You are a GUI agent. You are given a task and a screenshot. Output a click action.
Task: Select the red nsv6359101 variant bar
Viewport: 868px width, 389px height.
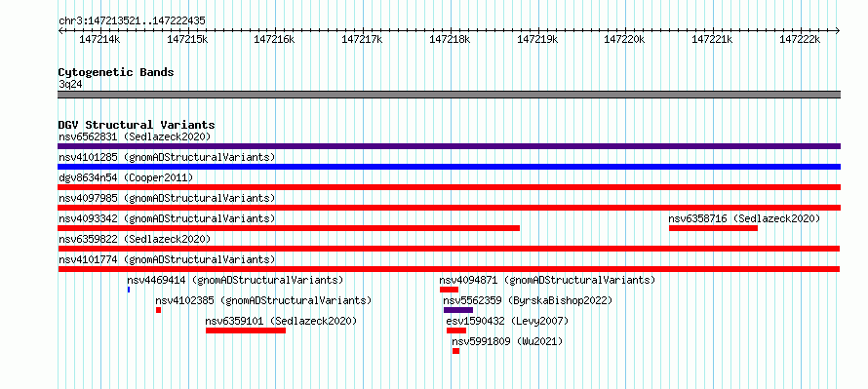click(246, 331)
